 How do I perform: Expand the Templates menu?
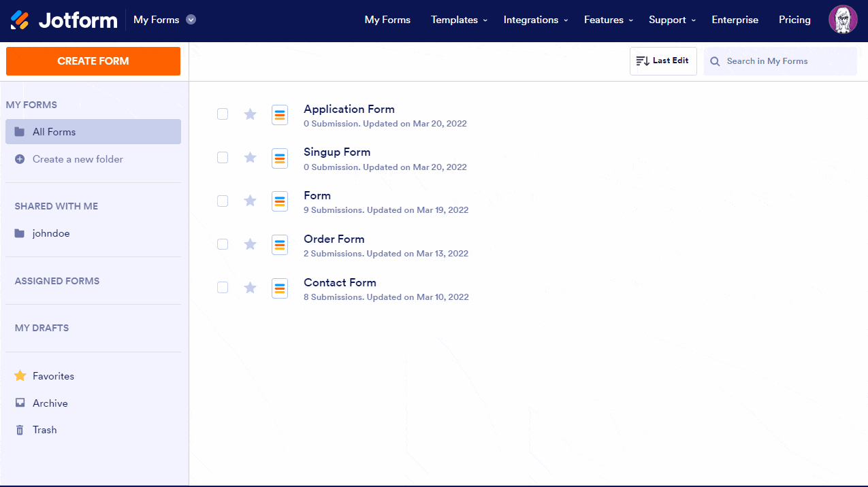pos(460,20)
